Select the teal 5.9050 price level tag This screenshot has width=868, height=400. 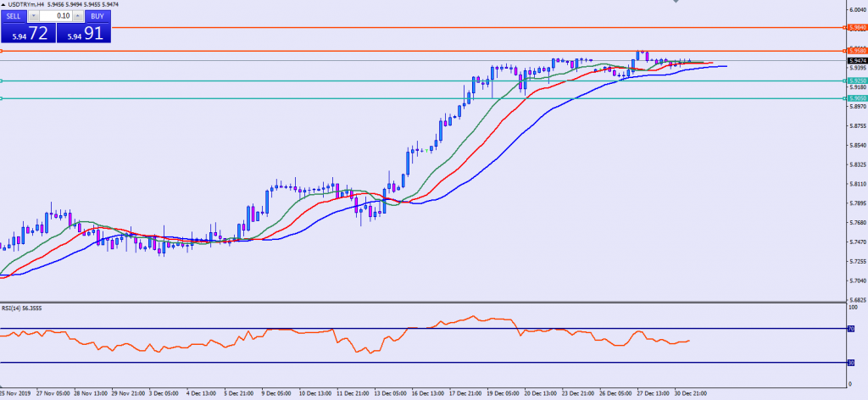tap(855, 98)
